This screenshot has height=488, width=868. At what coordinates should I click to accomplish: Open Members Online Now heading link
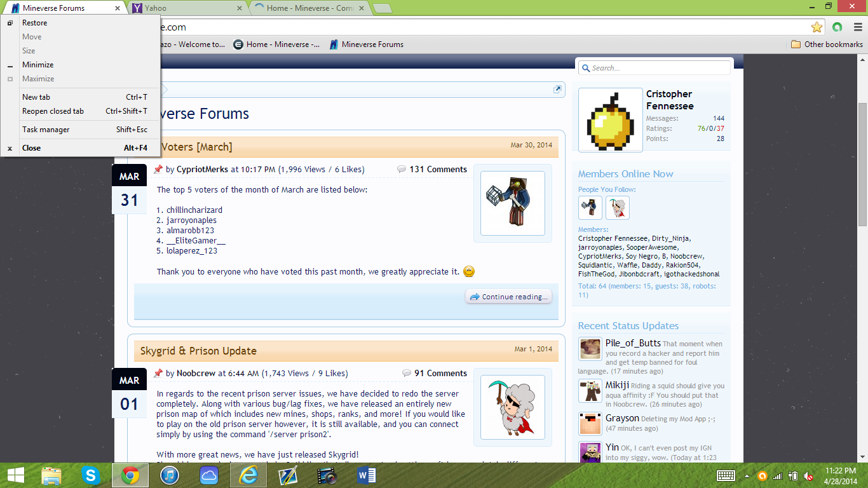click(x=626, y=173)
